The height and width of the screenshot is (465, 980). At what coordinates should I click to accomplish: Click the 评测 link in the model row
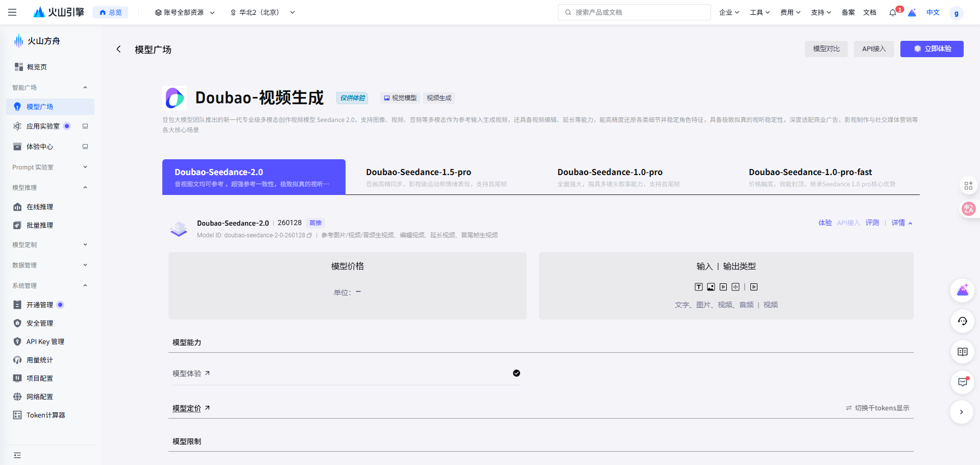click(x=872, y=223)
